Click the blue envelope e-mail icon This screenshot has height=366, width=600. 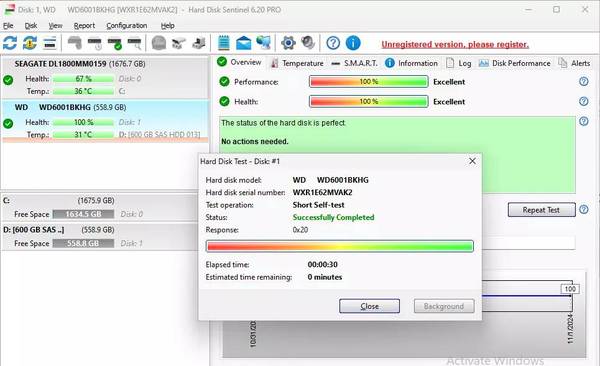pyautogui.click(x=243, y=43)
